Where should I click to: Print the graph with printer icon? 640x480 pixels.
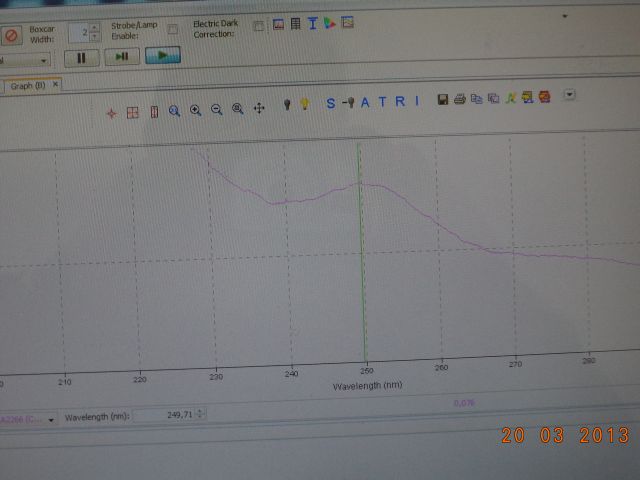[460, 99]
